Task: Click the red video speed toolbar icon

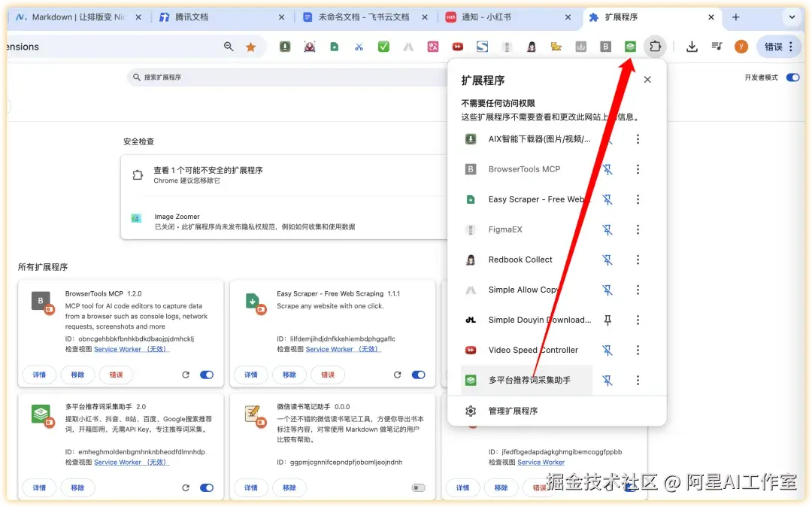Action: (x=458, y=47)
